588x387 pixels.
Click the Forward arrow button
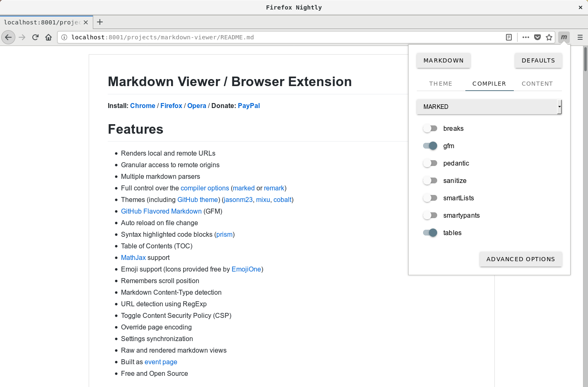[x=22, y=37]
